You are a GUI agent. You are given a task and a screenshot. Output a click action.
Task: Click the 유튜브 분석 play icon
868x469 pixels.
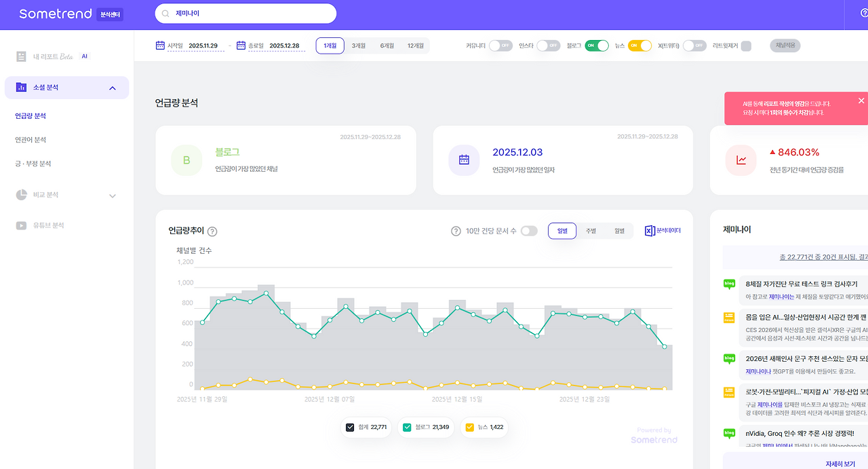point(21,225)
